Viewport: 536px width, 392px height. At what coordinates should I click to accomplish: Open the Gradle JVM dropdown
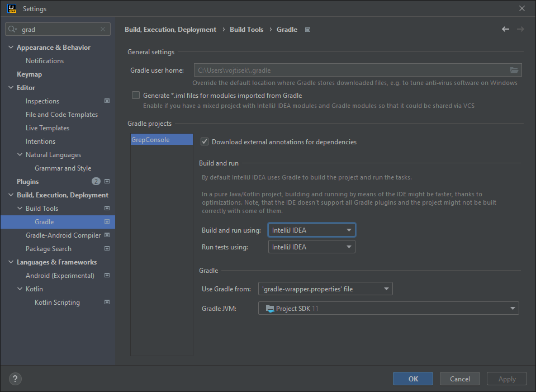[x=388, y=308]
